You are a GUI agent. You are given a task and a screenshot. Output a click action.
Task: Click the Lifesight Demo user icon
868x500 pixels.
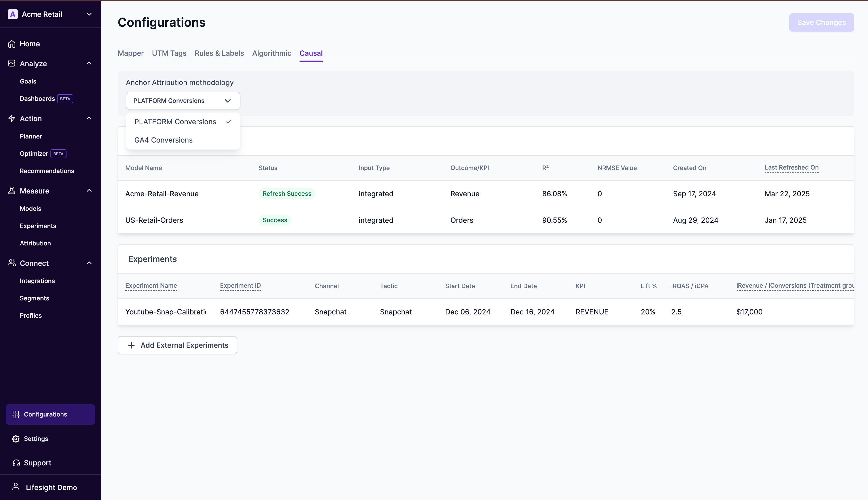tap(16, 487)
